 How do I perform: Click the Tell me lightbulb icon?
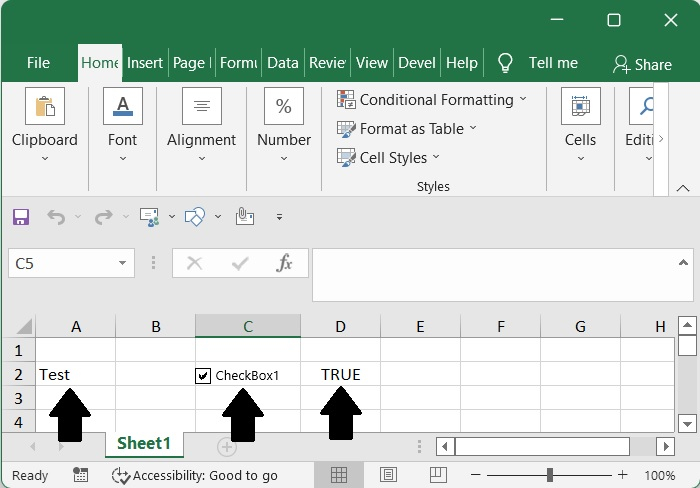pos(505,63)
